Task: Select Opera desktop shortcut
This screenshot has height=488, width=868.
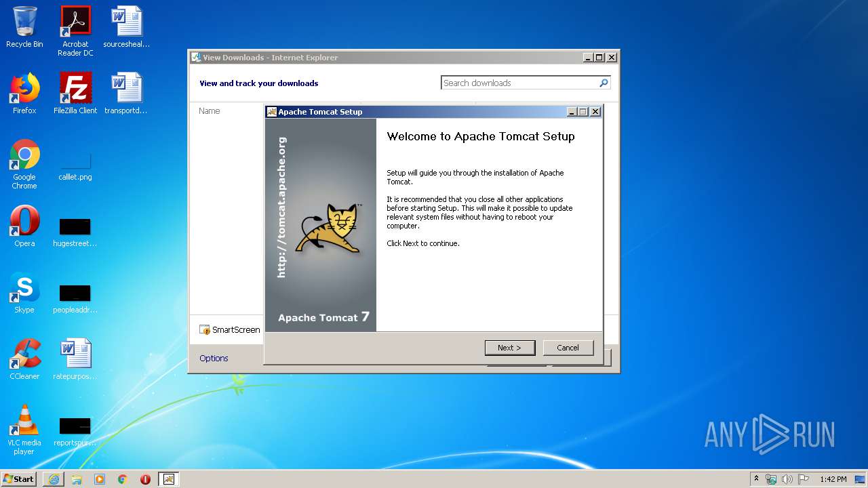Action: (24, 226)
